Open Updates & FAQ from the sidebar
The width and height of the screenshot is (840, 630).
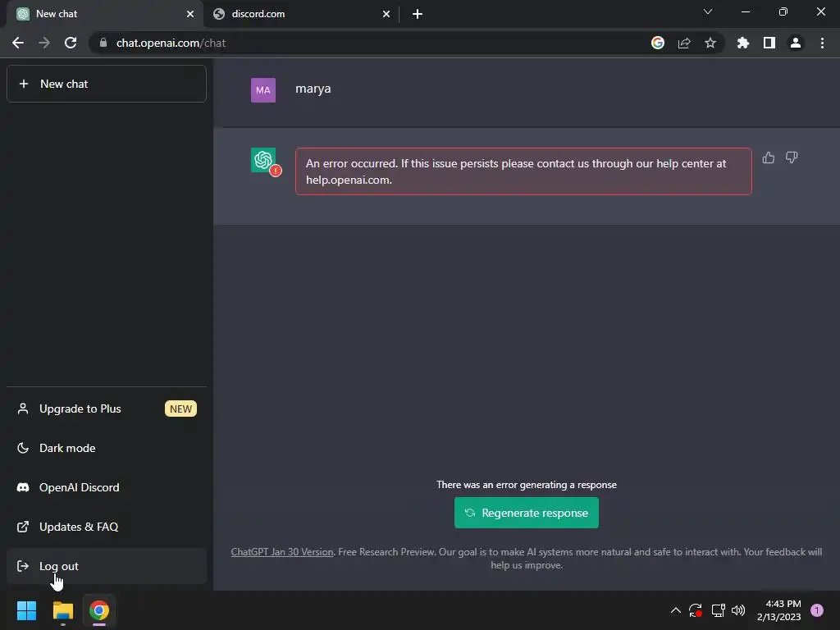[107, 527]
